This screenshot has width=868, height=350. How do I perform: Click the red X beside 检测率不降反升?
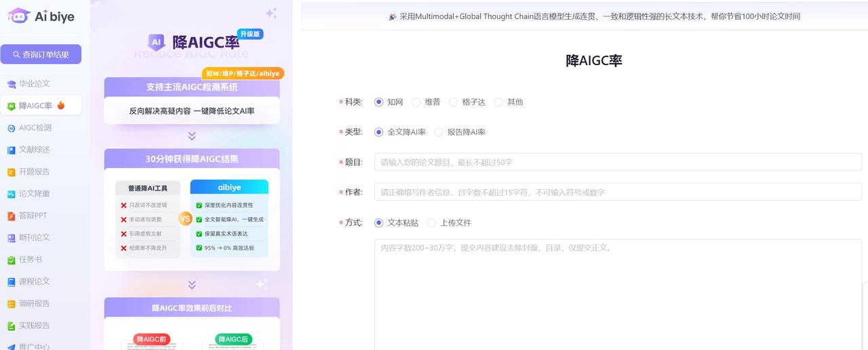[123, 248]
